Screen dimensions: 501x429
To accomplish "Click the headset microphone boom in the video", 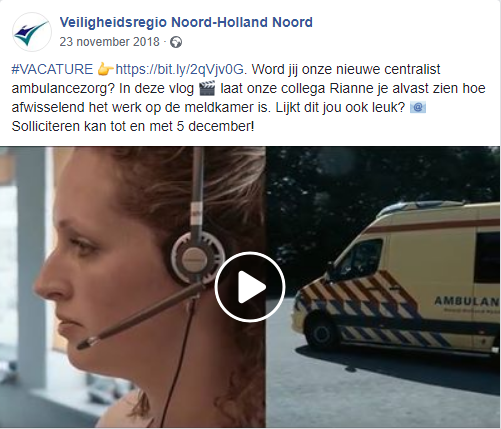I will click(140, 315).
